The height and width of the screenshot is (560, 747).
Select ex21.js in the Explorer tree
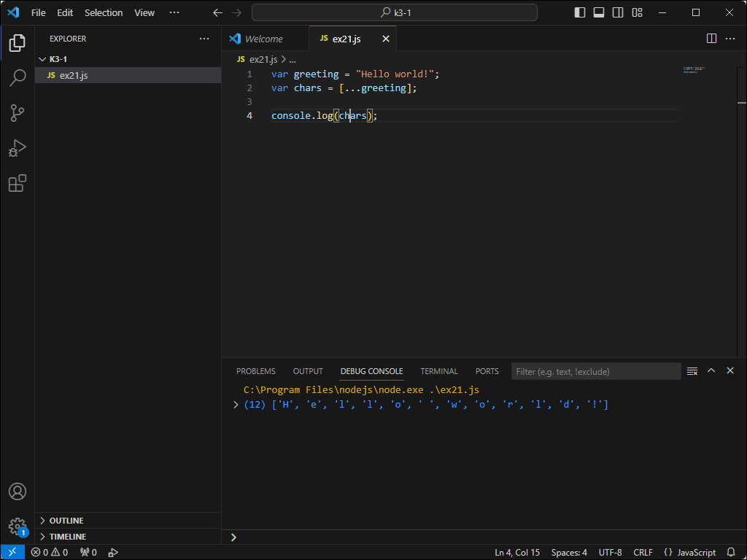point(128,75)
